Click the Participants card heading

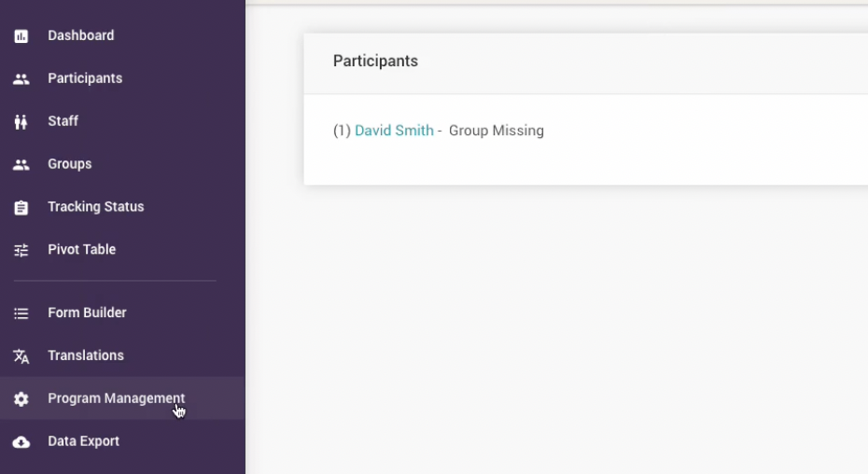pos(375,62)
